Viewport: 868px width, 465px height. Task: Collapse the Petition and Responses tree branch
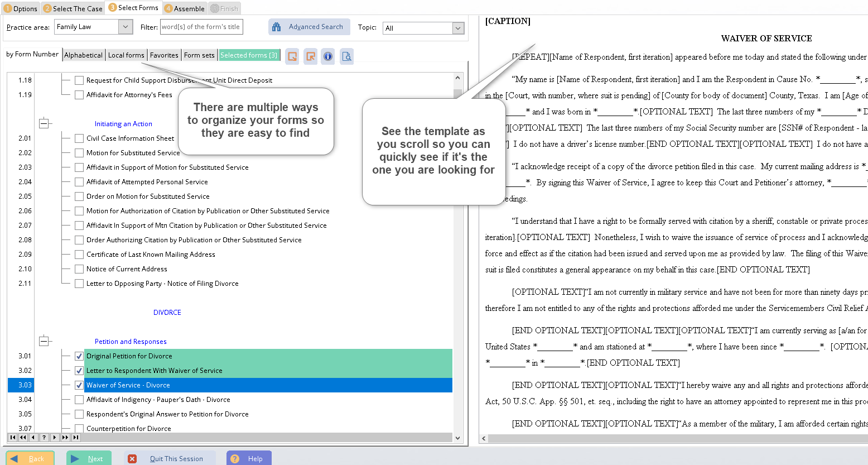pyautogui.click(x=45, y=341)
